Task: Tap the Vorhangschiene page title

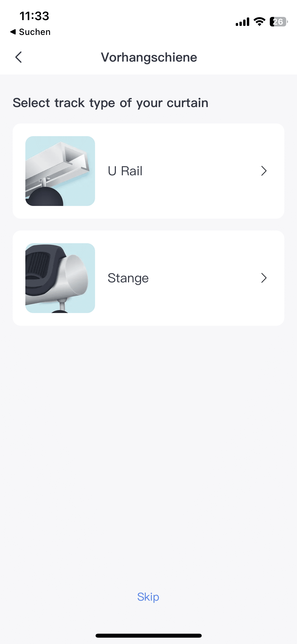Action: (149, 57)
